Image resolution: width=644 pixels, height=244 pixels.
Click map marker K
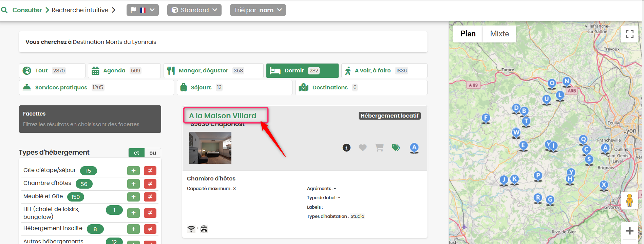click(x=515, y=179)
